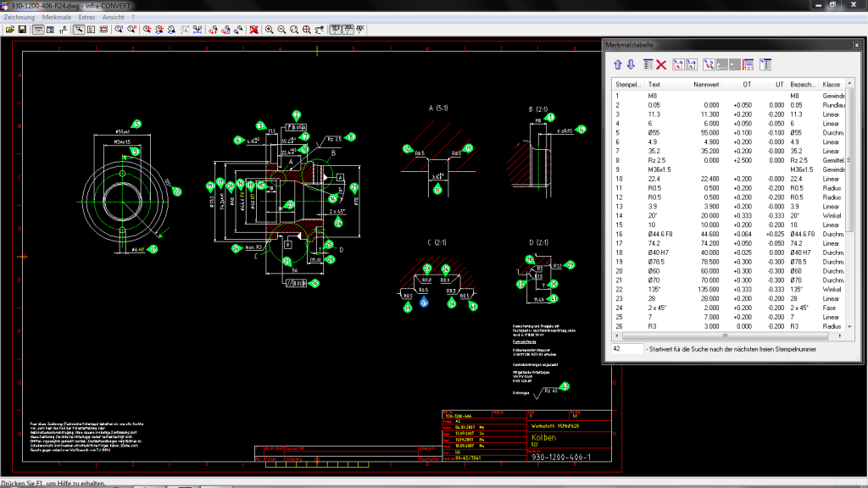868x488 pixels.
Task: Click the table's vertical scrollbar thumb
Action: 849,159
